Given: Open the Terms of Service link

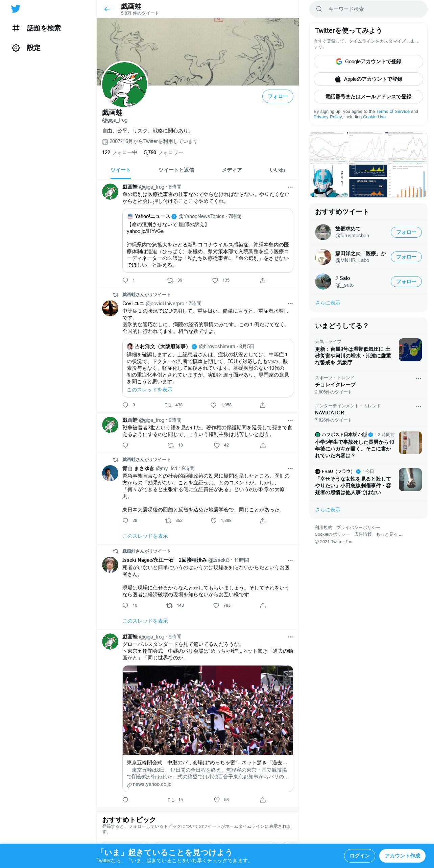Looking at the screenshot, I should pos(393,111).
